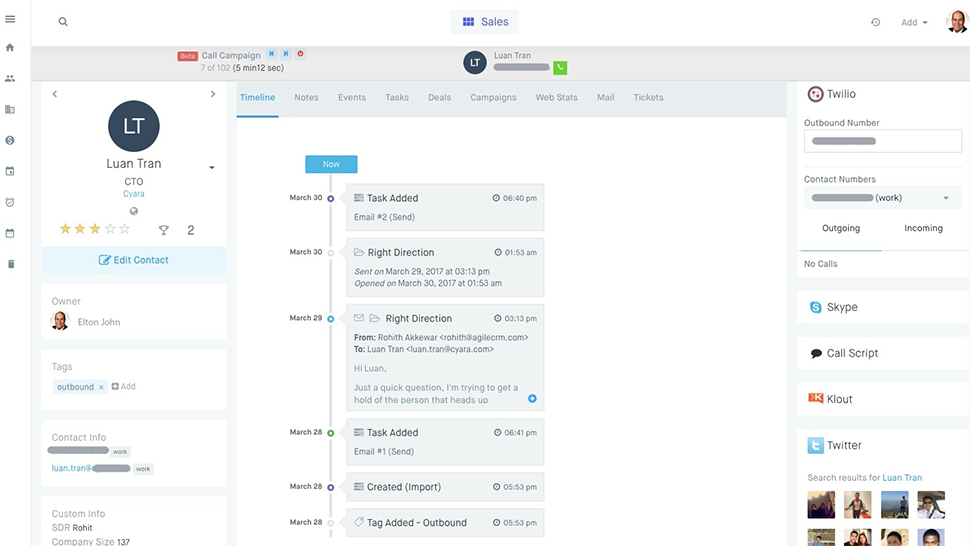Stop the Call Campaign with red button
Image resolution: width=970 pixels, height=546 pixels.
[300, 54]
